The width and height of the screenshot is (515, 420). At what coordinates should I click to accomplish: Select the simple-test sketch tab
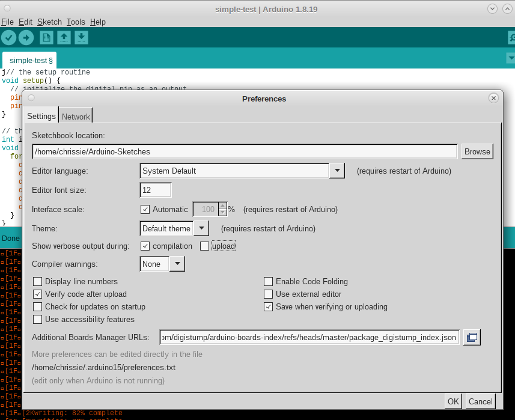pos(29,61)
